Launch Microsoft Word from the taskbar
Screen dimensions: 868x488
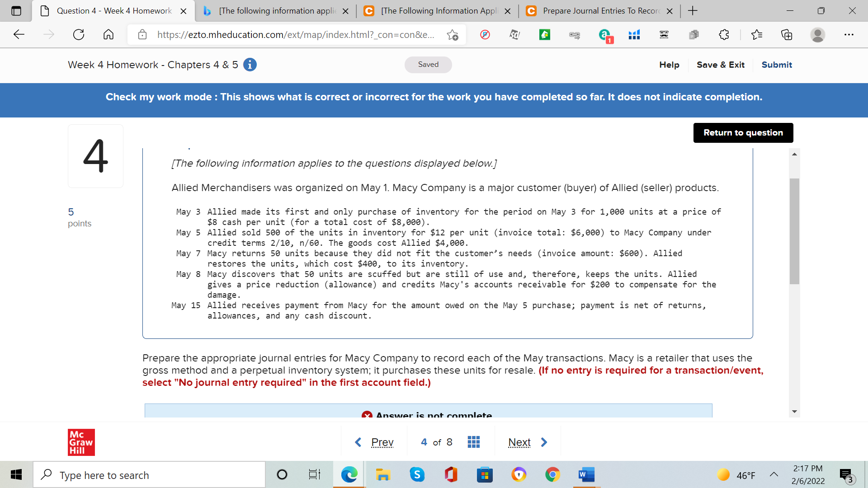pos(586,474)
